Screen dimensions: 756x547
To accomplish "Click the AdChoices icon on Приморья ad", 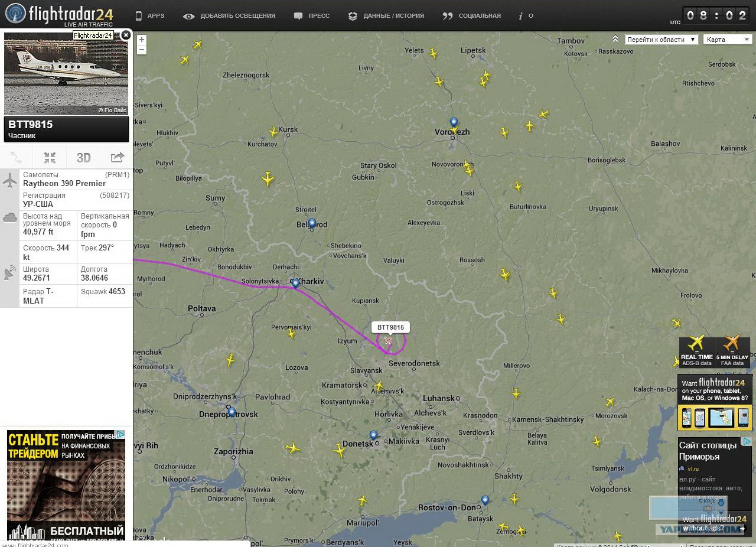I will click(747, 441).
